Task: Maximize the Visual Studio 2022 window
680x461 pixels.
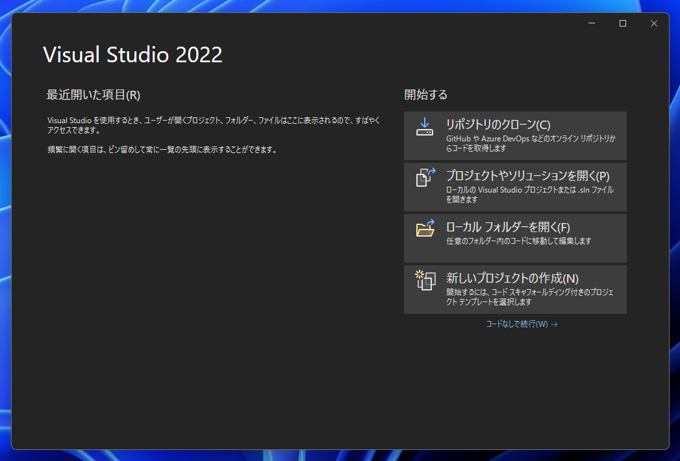Action: pos(622,23)
